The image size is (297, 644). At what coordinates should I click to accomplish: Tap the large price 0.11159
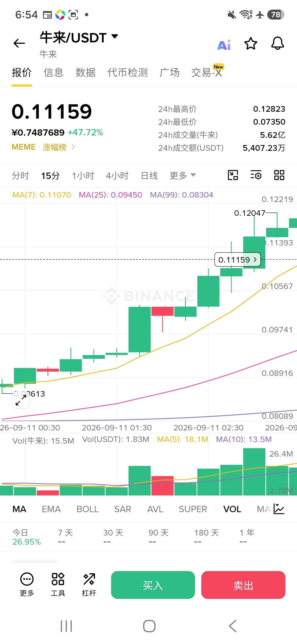(x=52, y=111)
